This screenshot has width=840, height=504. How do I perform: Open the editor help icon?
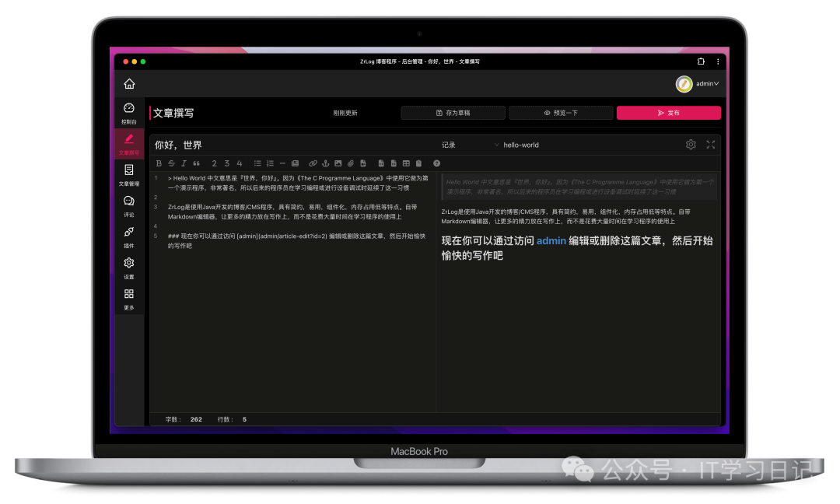click(436, 163)
